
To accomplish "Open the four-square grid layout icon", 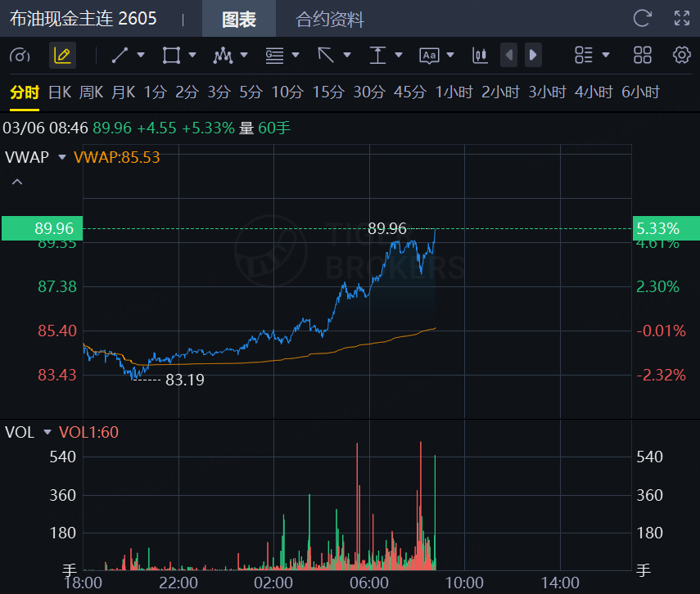I will (643, 56).
